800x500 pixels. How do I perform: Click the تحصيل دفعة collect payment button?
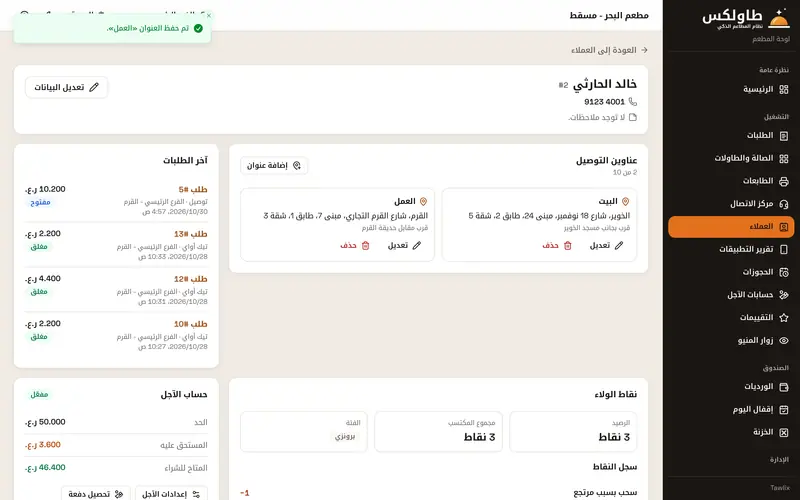pos(96,494)
